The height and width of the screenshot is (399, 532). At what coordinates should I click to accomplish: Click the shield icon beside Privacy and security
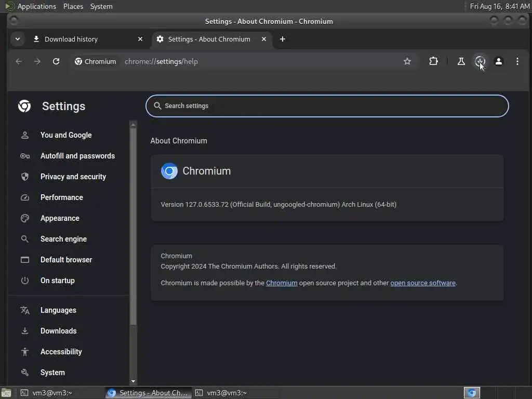[25, 177]
